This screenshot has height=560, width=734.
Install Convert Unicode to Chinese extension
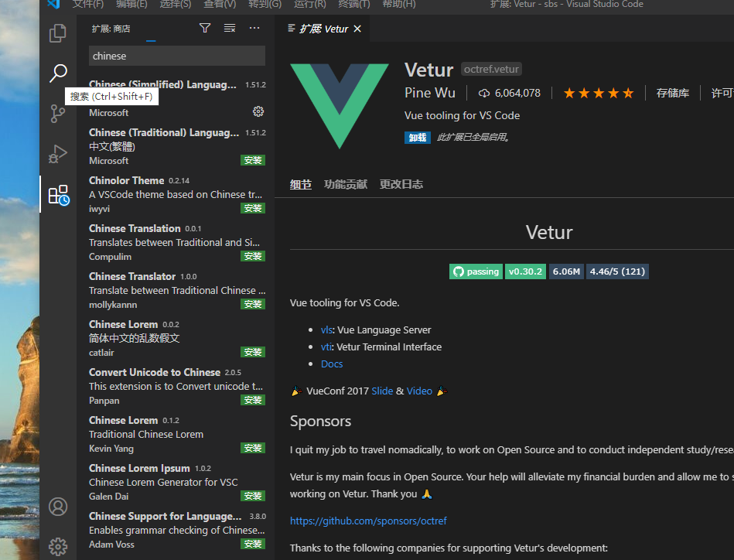[253, 400]
